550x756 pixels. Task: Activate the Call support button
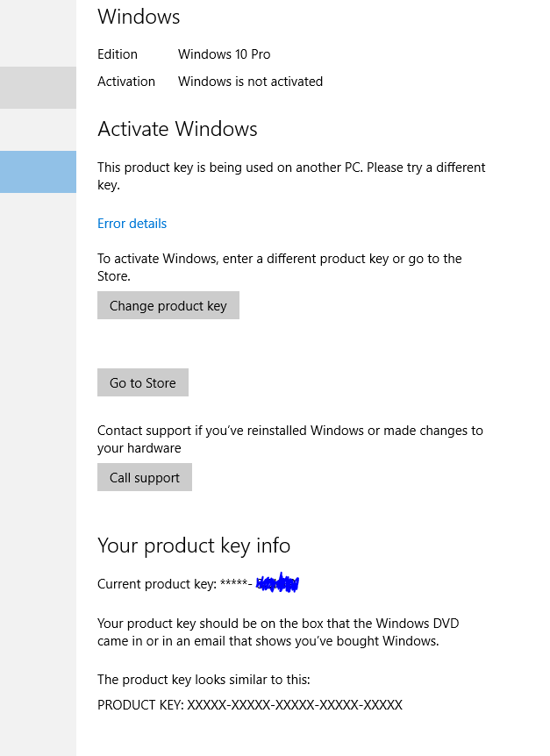144,477
